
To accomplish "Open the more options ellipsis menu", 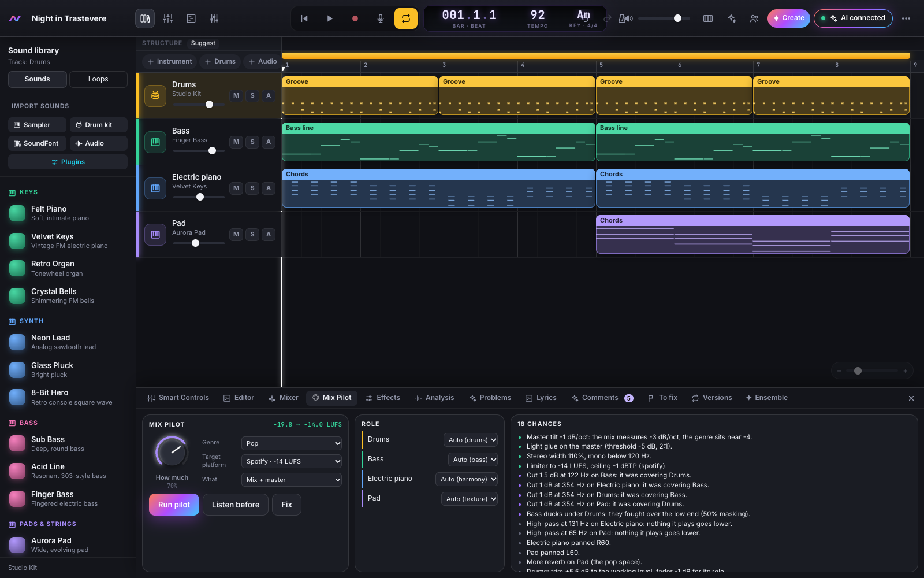I will click(x=906, y=18).
